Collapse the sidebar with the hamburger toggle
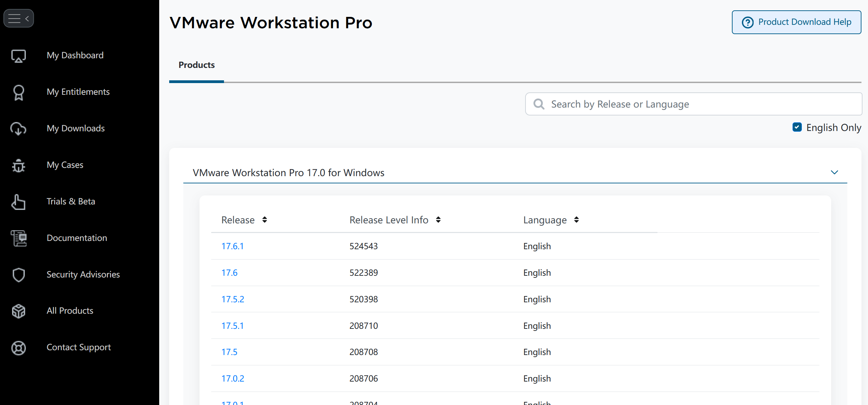This screenshot has width=868, height=405. (19, 18)
